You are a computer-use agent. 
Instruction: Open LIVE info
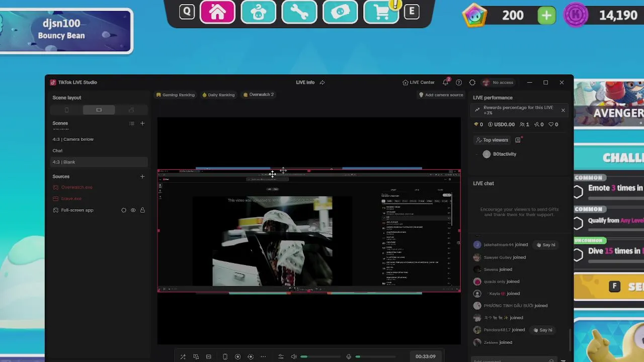305,82
